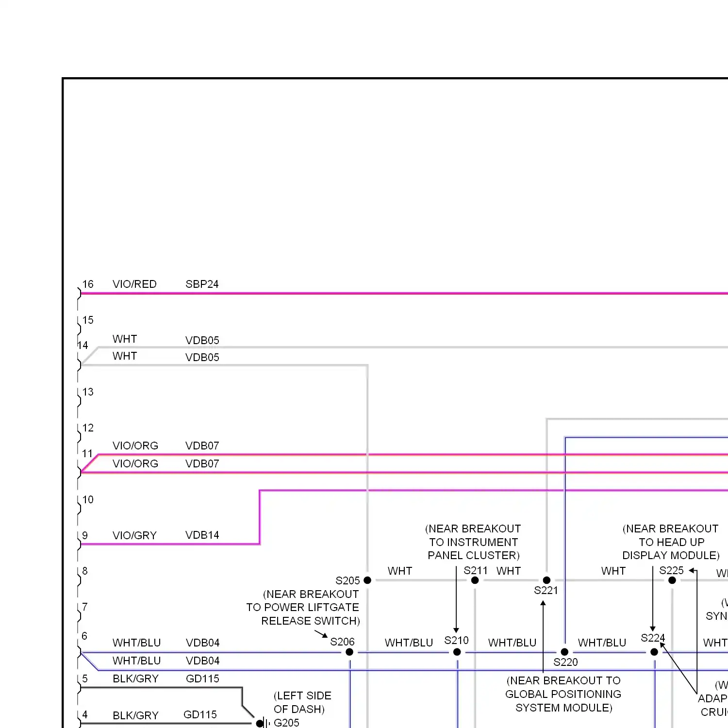Select the head up display module note
This screenshot has width=728, height=728.
[x=671, y=542]
